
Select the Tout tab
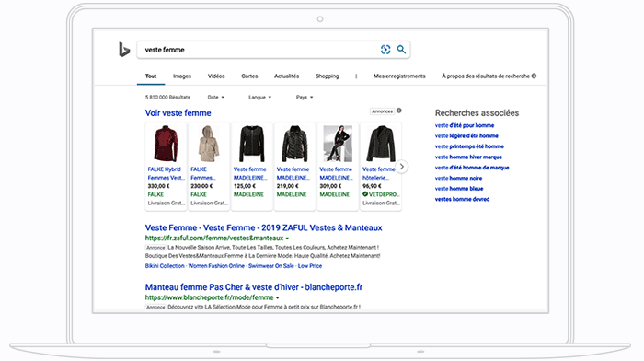point(151,76)
